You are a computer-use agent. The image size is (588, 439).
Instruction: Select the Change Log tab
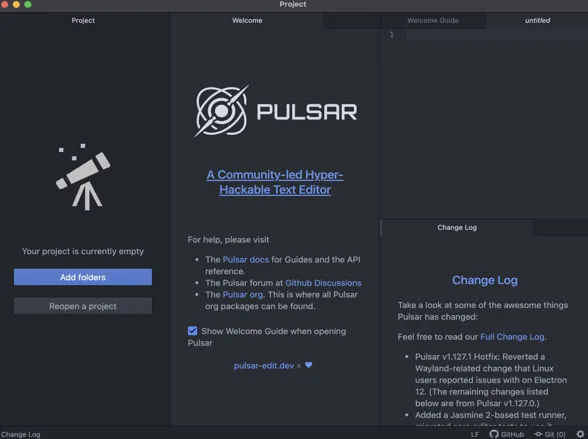(457, 228)
